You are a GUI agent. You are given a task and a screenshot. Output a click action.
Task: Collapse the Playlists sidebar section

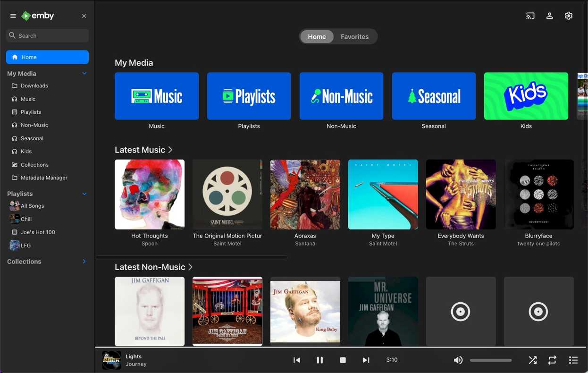pos(84,194)
